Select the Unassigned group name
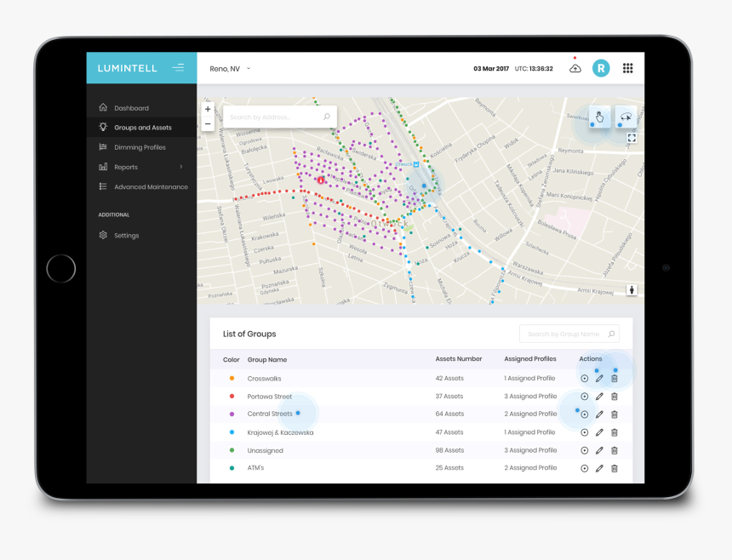This screenshot has width=732, height=560. [266, 450]
